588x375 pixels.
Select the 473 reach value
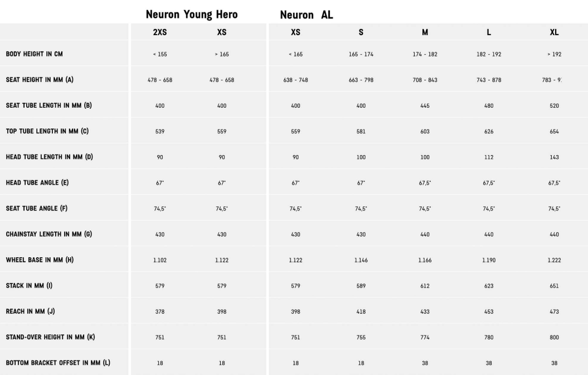coord(554,311)
